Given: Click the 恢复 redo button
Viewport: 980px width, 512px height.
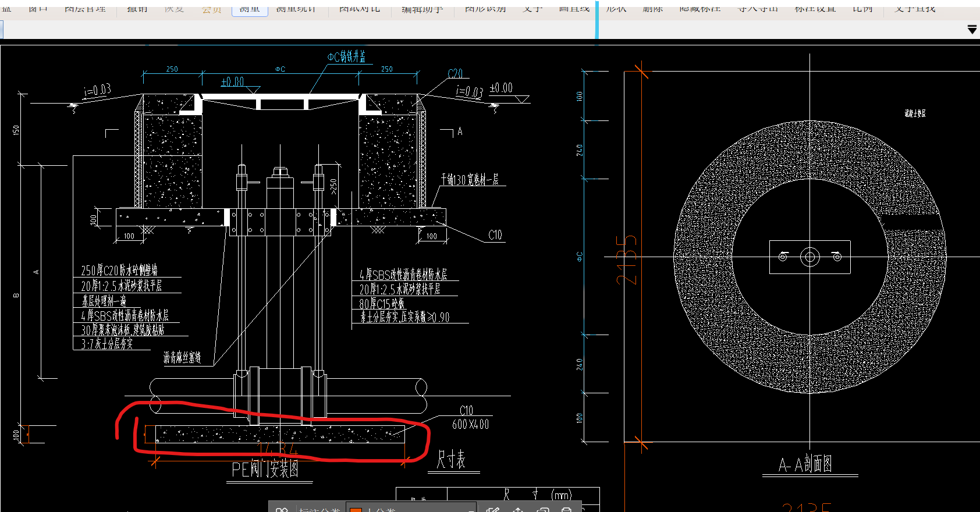Looking at the screenshot, I should 174,9.
